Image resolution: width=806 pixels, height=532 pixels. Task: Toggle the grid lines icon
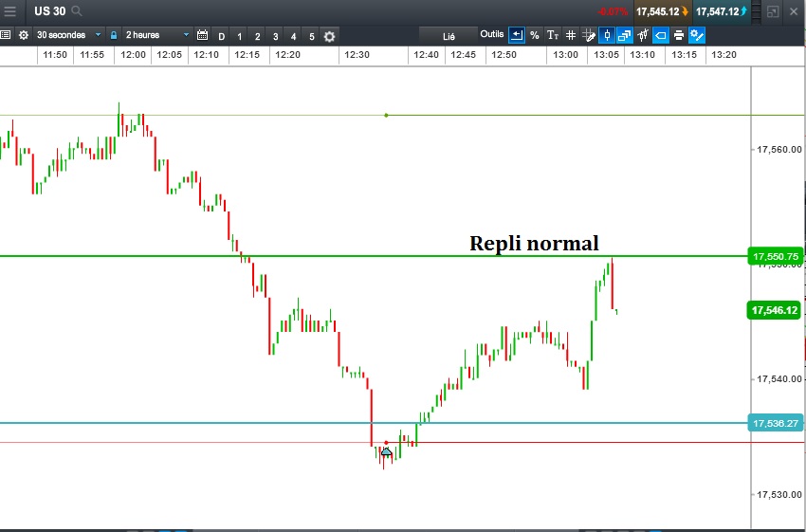coord(571,35)
